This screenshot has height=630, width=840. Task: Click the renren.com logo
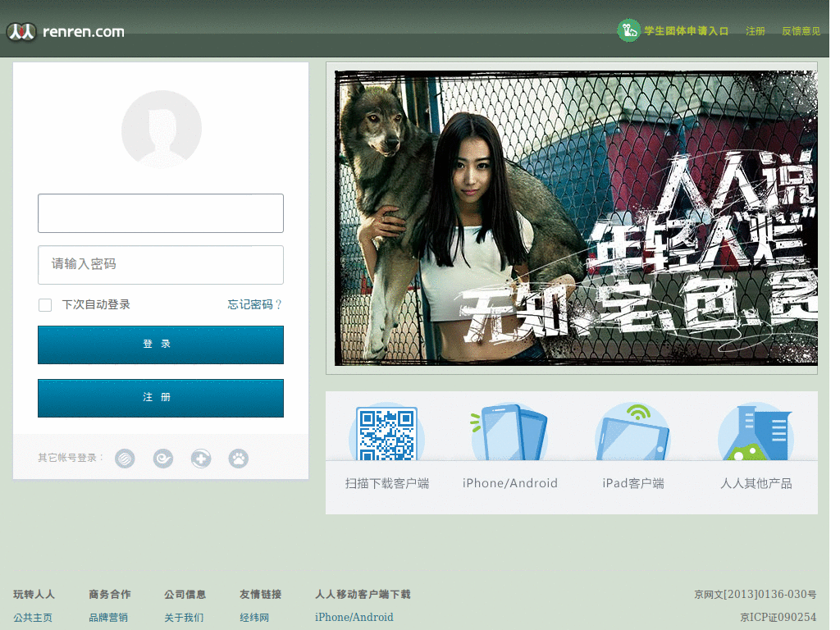(66, 32)
